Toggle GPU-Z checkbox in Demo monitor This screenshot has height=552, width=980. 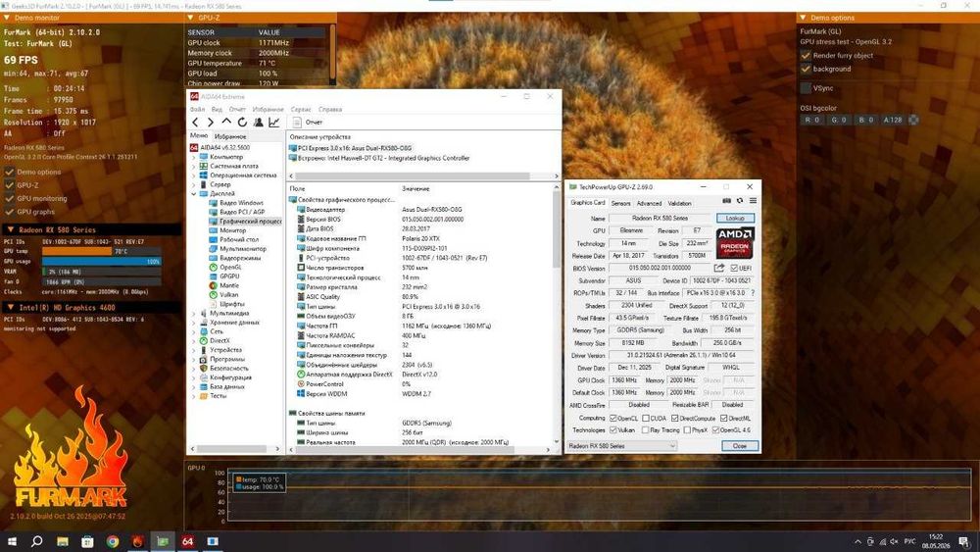coord(10,185)
